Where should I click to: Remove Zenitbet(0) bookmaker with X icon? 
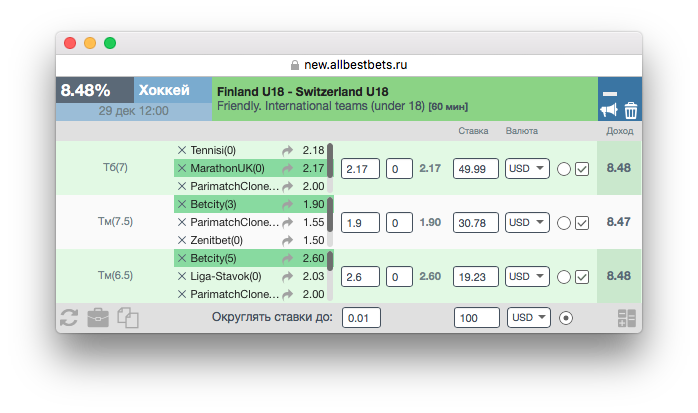[182, 240]
